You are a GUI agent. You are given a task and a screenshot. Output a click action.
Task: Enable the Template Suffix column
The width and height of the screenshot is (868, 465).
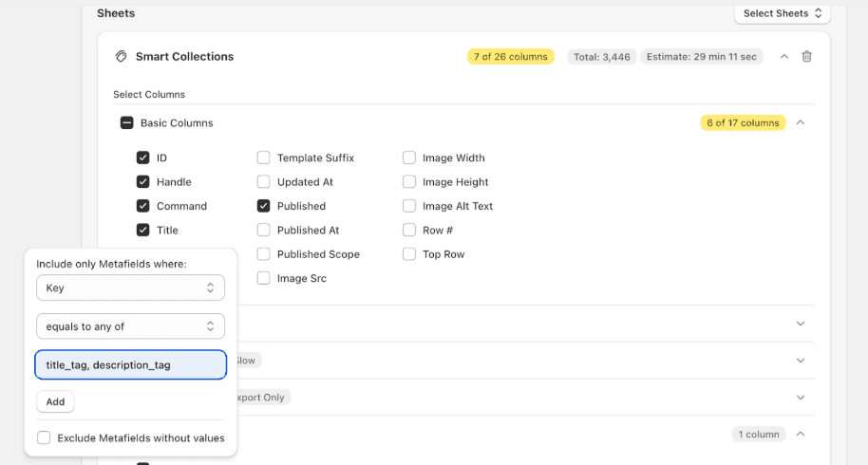(263, 158)
